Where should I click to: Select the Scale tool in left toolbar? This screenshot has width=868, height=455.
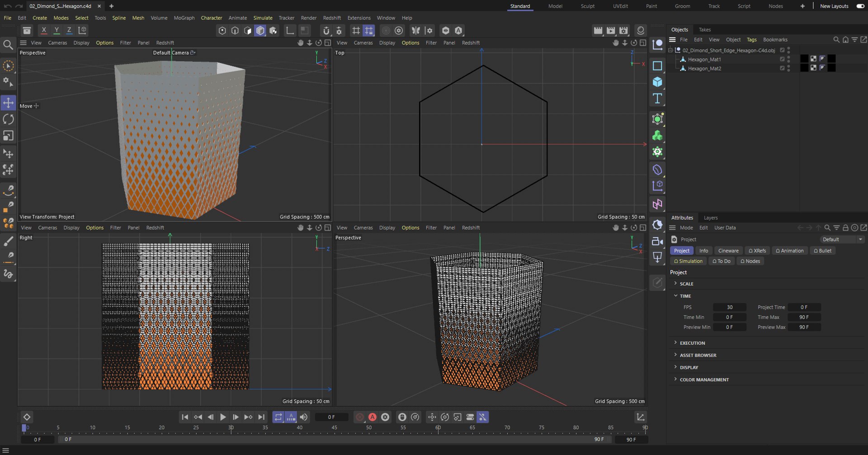(8, 136)
